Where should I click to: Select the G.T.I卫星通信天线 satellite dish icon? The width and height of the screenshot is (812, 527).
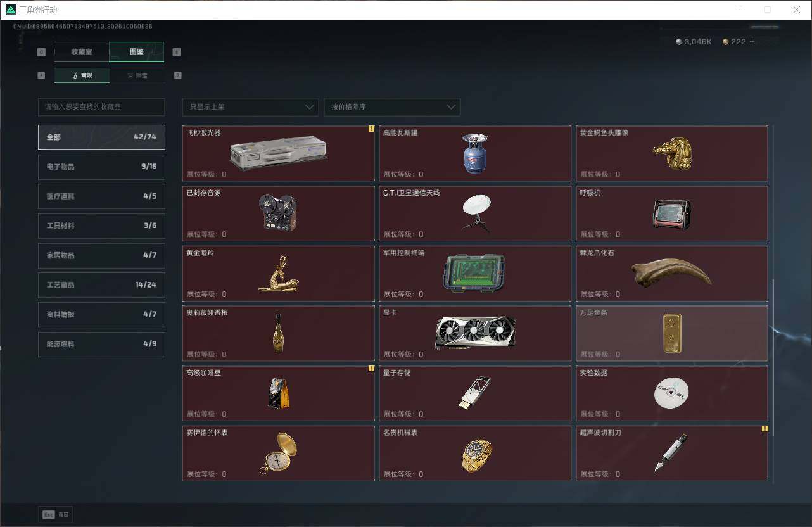[476, 213]
